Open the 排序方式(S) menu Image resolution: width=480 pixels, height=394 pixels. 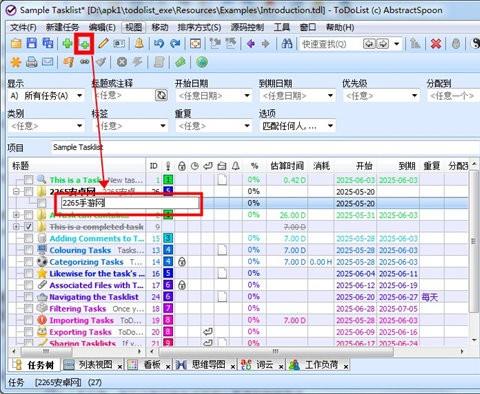click(199, 27)
